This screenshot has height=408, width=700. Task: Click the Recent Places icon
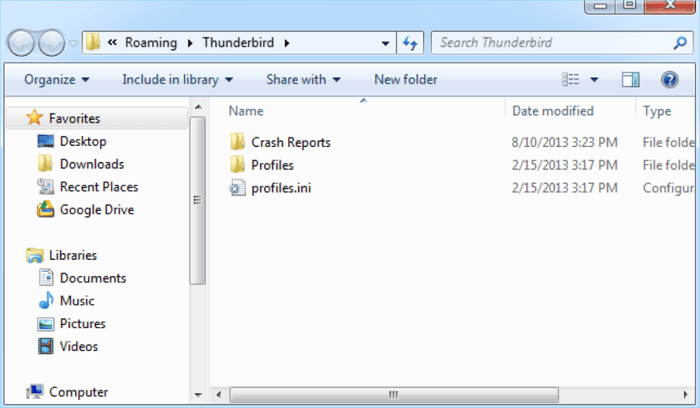pyautogui.click(x=46, y=187)
